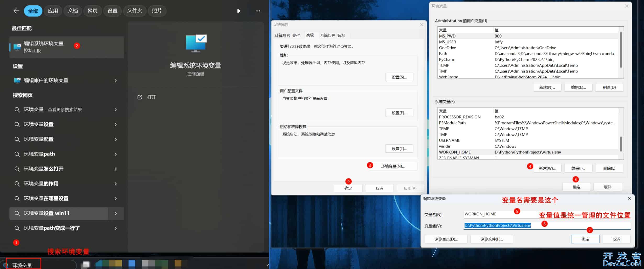Expand chevron for 环境变量path suggestion

pos(116,154)
